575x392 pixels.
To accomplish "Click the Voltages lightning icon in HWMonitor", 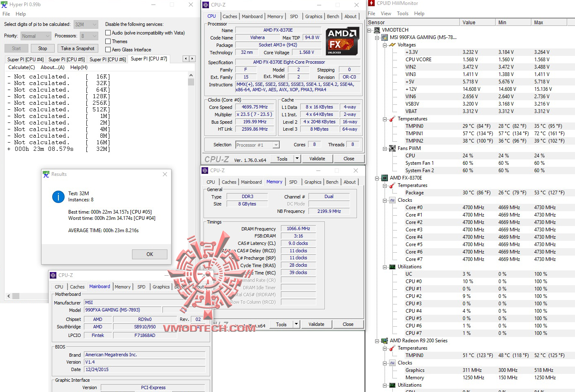I will [x=392, y=45].
